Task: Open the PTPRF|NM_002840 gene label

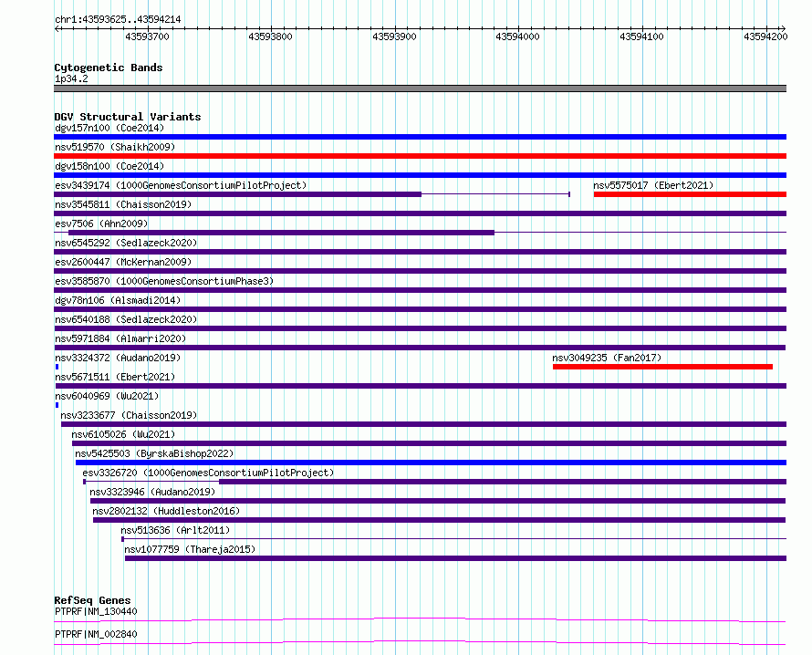Action: click(x=96, y=634)
